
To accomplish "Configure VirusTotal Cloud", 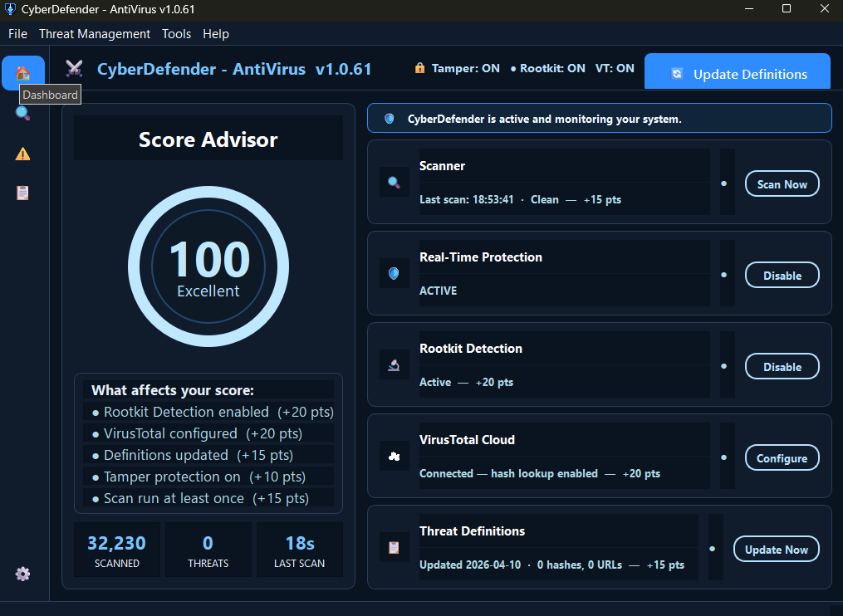I will tap(782, 458).
